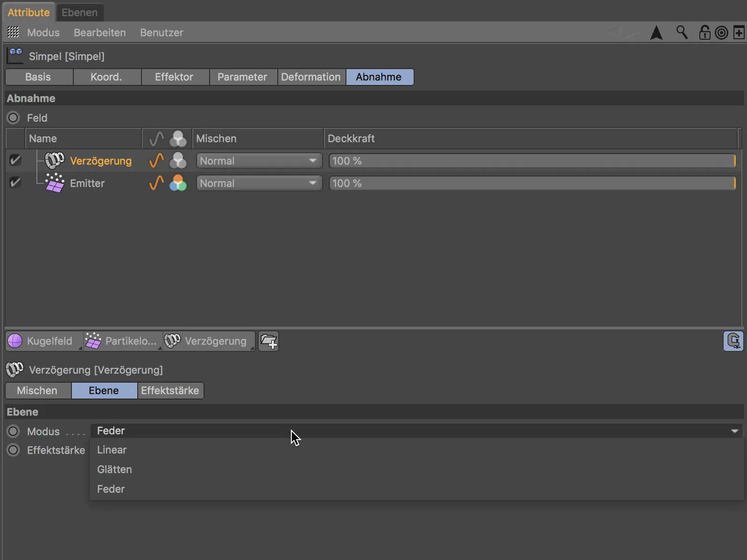Click value curve icon in column header
The height and width of the screenshot is (560, 747).
[x=156, y=139]
